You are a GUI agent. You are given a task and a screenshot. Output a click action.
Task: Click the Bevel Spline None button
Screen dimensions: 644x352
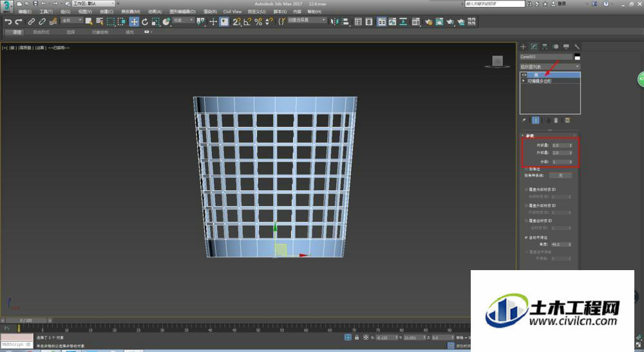[561, 175]
